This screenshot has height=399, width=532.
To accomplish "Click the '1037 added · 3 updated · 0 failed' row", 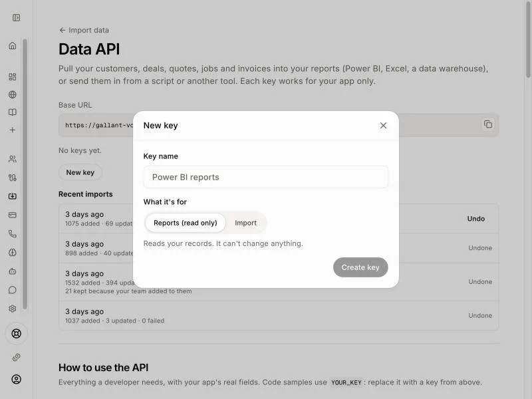I will 279,315.
